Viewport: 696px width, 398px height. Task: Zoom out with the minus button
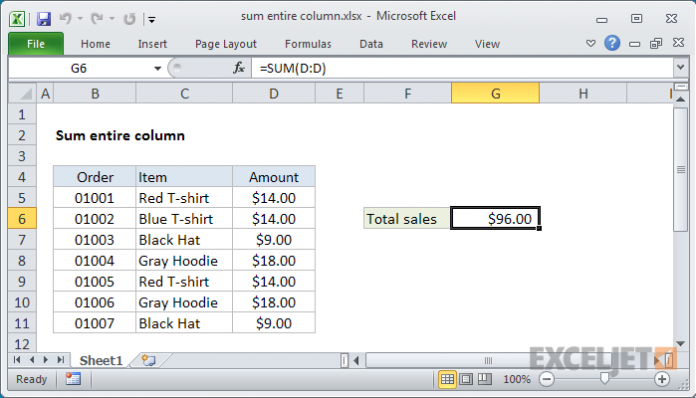pyautogui.click(x=546, y=379)
